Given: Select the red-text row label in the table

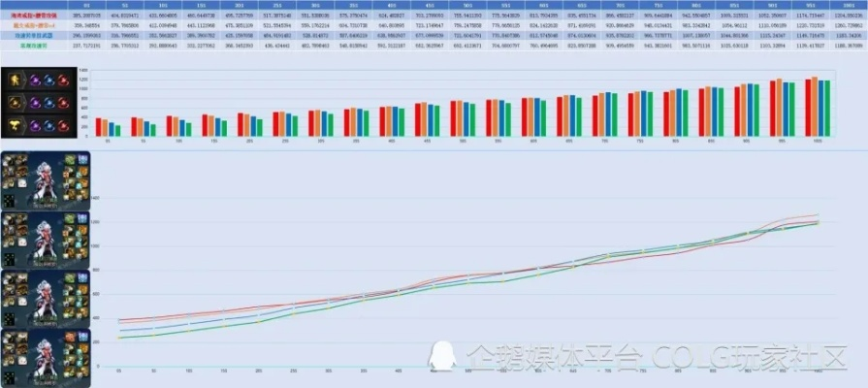Looking at the screenshot, I should tap(35, 16).
